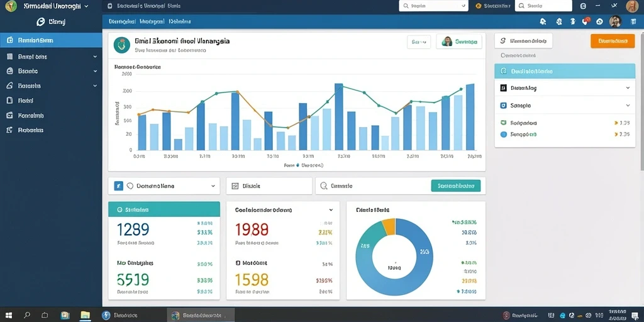This screenshot has height=322, width=644.
Task: Expand the chevron on the third sidebar item
Action: (x=95, y=71)
